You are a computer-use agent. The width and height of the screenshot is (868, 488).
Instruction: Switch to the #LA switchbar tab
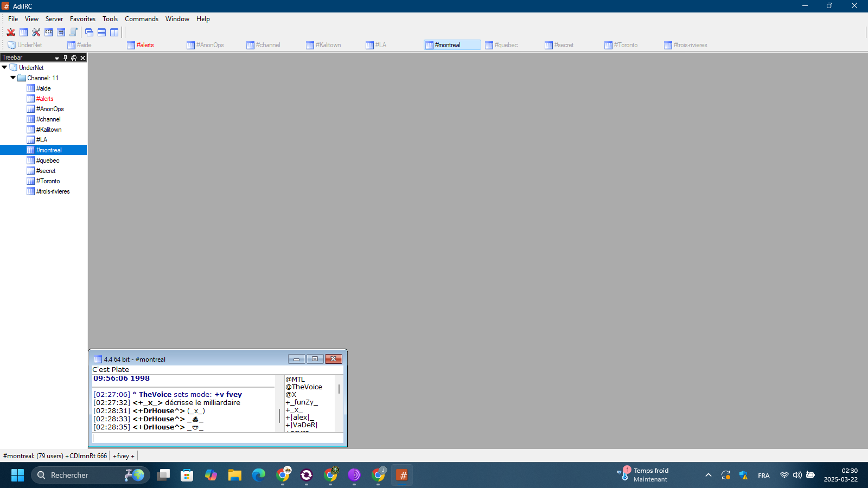tap(392, 45)
